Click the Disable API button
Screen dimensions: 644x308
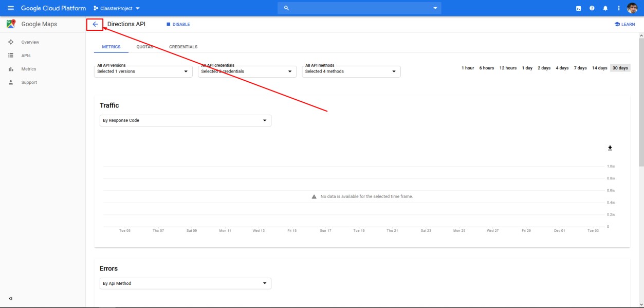[x=178, y=24]
